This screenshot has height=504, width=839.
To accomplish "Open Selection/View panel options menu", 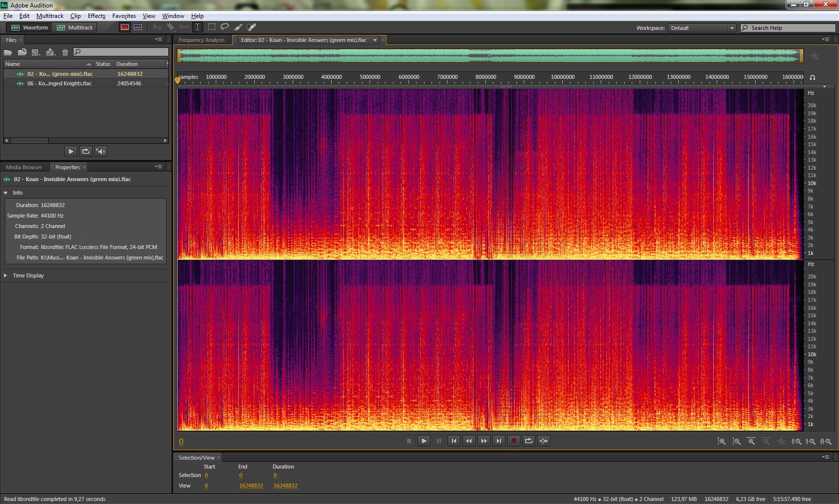I will pyautogui.click(x=826, y=457).
